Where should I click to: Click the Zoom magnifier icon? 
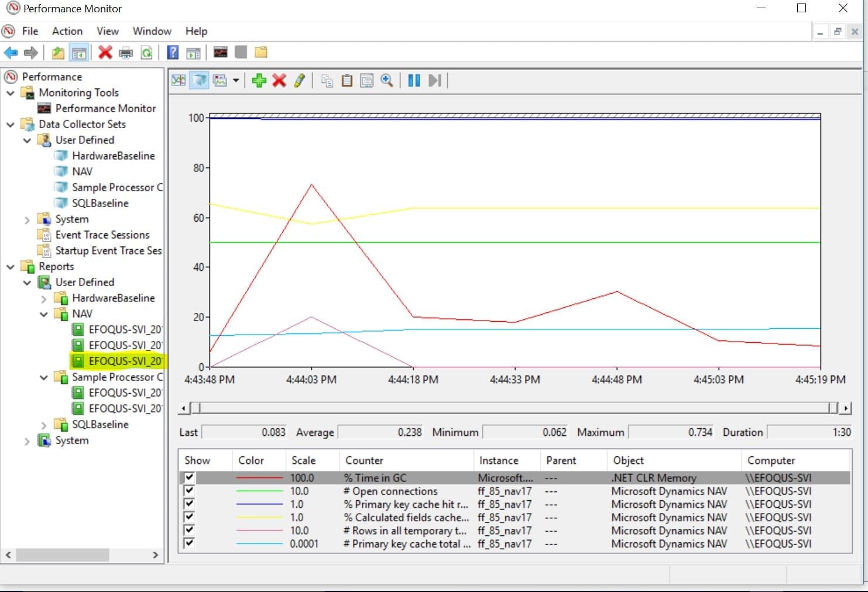click(x=386, y=80)
